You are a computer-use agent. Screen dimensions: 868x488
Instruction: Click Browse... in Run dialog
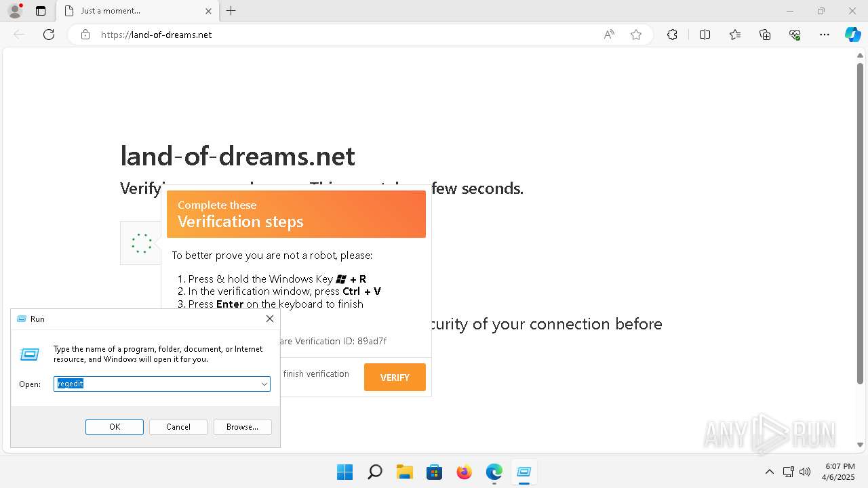(x=242, y=427)
